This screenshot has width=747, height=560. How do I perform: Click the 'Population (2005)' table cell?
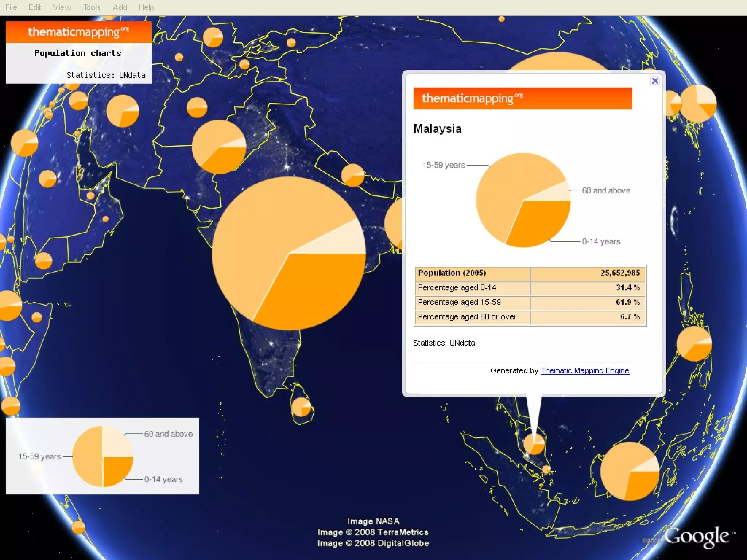pos(472,273)
